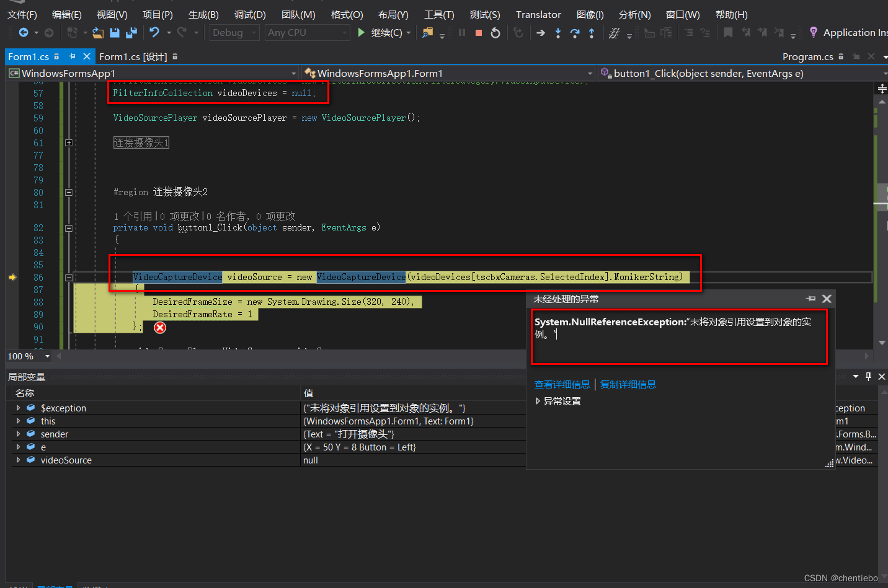Stop debugging with the red square
The height and width of the screenshot is (588, 888).
[479, 33]
